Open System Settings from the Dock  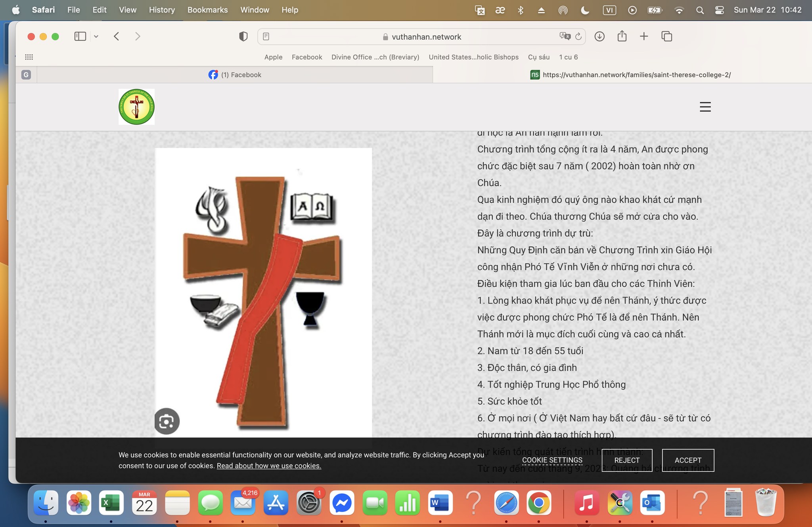point(309,503)
